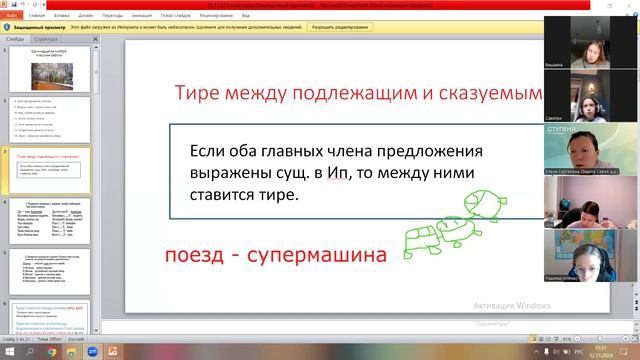Click Zoom participant video labeled Радхика
The width and height of the screenshot is (640, 360).
(590, 256)
